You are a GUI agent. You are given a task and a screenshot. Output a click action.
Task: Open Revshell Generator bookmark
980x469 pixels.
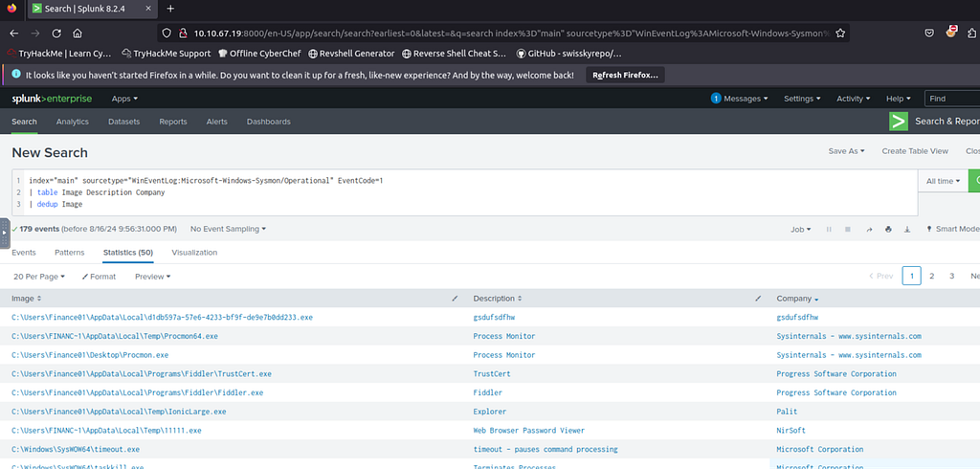click(352, 54)
